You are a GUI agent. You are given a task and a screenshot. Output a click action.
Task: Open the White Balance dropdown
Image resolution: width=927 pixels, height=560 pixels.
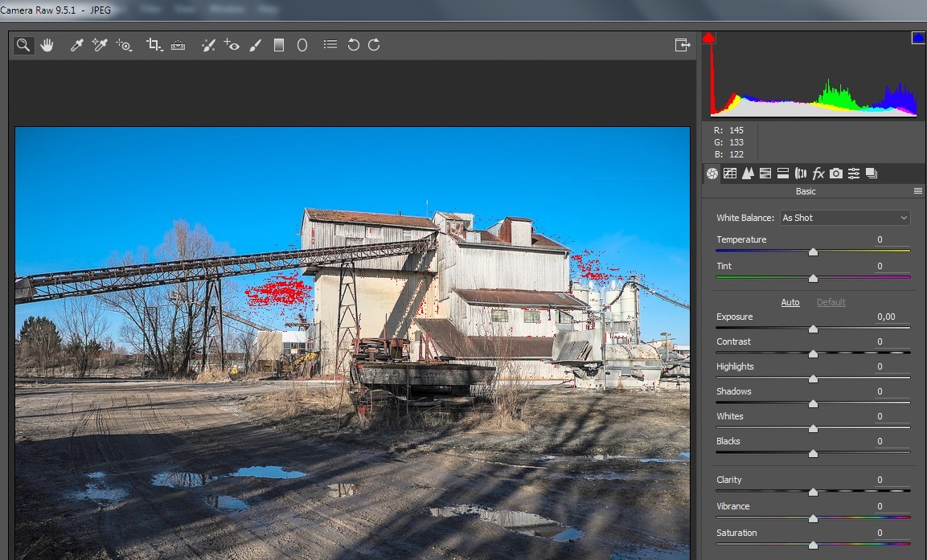coord(845,218)
